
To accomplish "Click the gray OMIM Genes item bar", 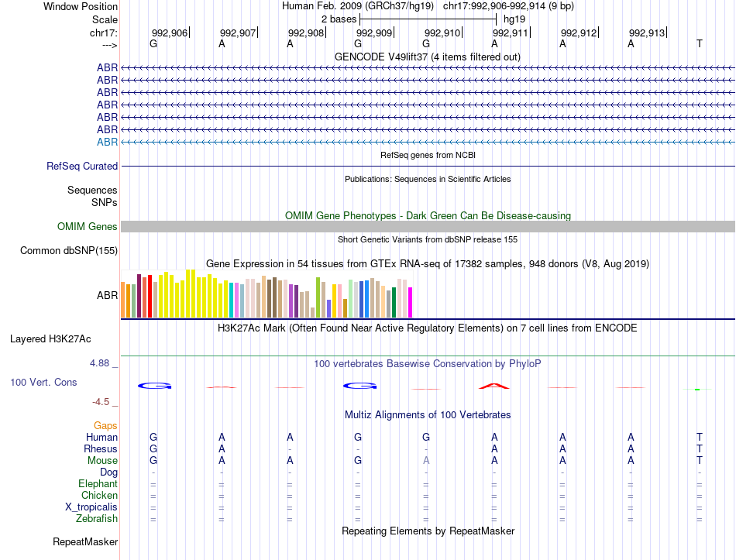I will pos(428,227).
